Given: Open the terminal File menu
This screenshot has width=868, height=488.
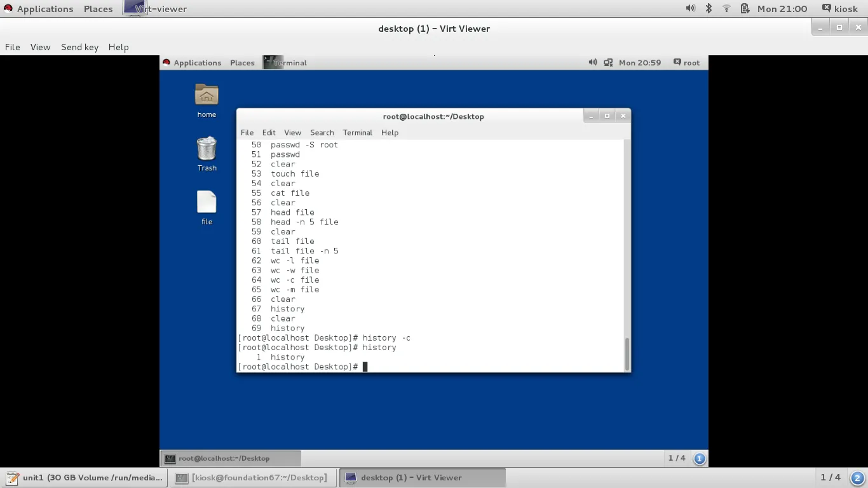Looking at the screenshot, I should [x=247, y=132].
